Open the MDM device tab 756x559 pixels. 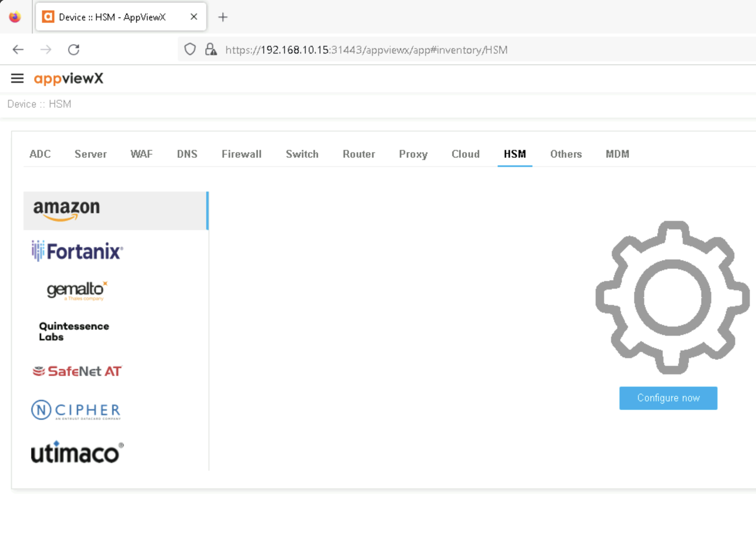pyautogui.click(x=617, y=154)
